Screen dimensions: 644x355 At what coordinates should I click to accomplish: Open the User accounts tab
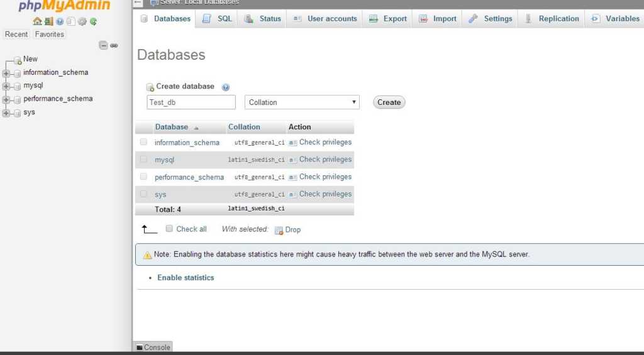pos(325,19)
